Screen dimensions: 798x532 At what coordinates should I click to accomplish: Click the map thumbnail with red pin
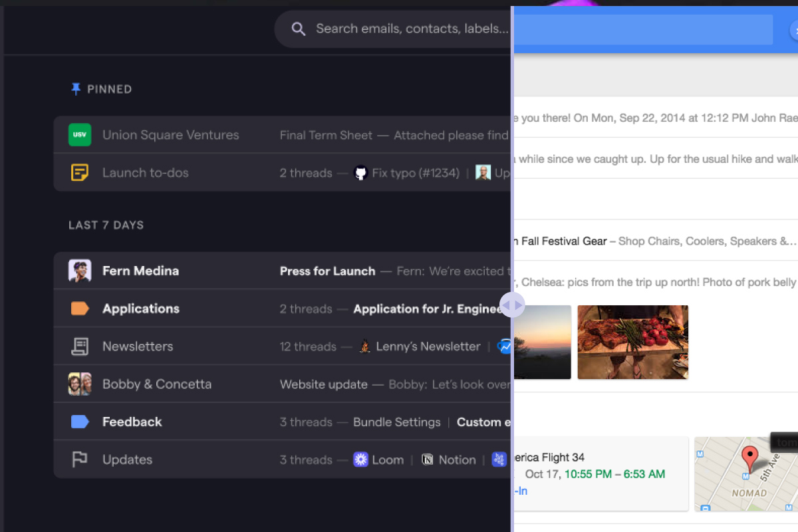tap(745, 473)
